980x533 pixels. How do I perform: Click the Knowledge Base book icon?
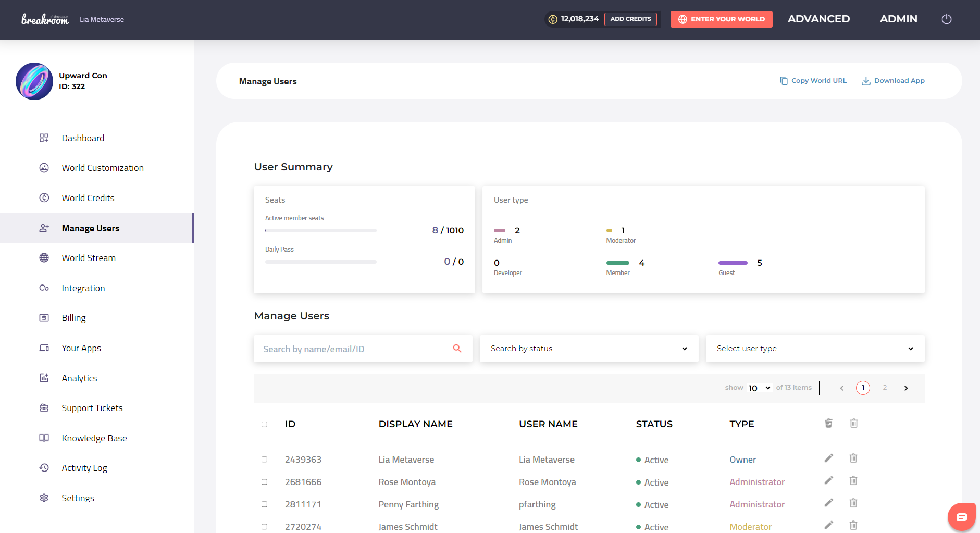coord(44,438)
